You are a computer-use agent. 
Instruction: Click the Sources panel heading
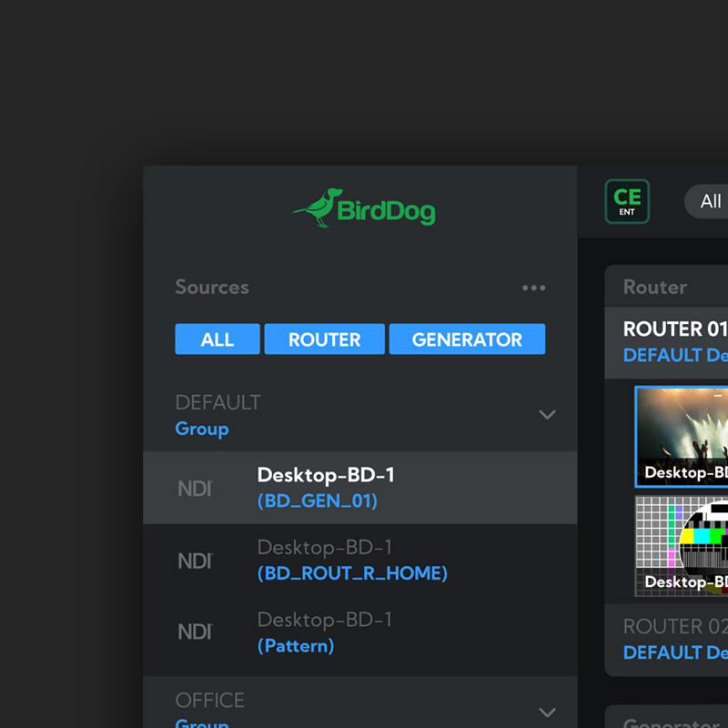coord(212,287)
